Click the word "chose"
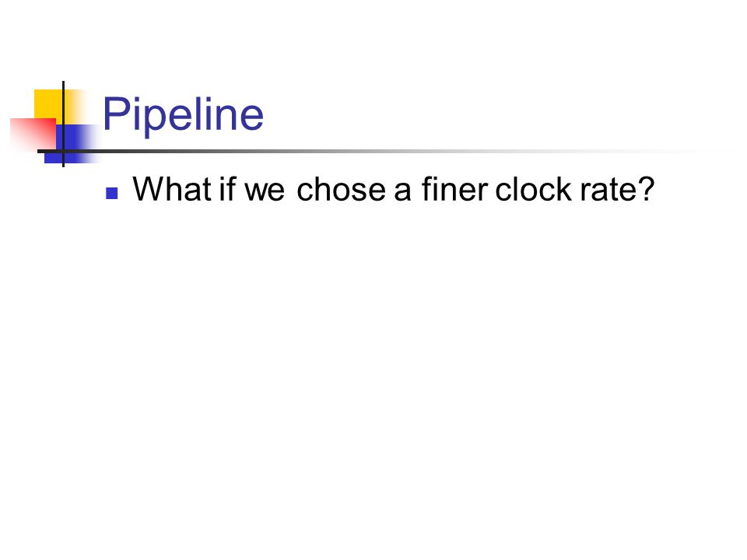The height and width of the screenshot is (560, 747). click(x=341, y=189)
